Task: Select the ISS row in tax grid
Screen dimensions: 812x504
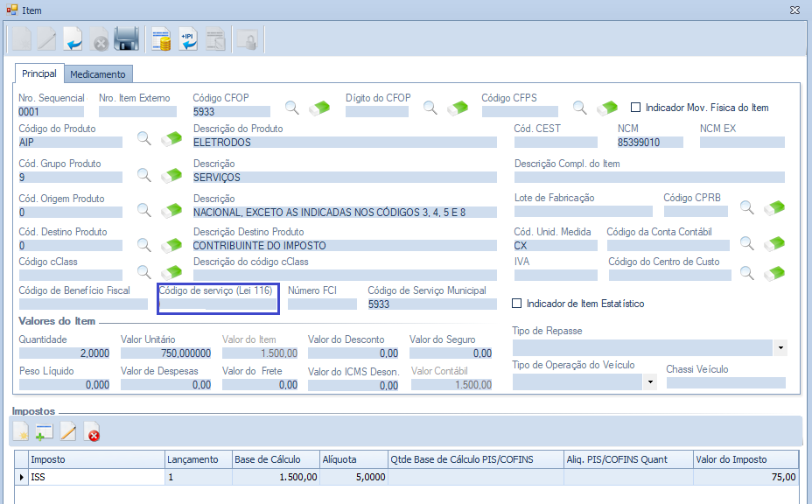Action: tap(96, 477)
